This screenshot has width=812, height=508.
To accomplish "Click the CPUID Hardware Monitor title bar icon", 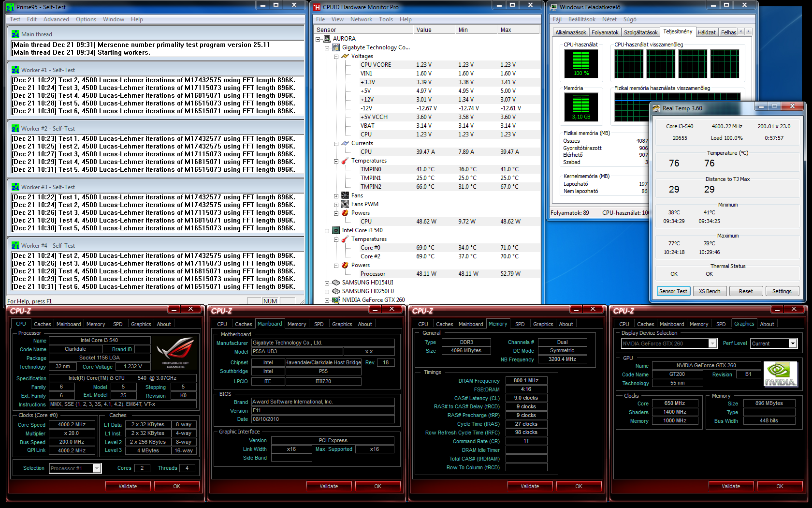I will click(x=317, y=7).
